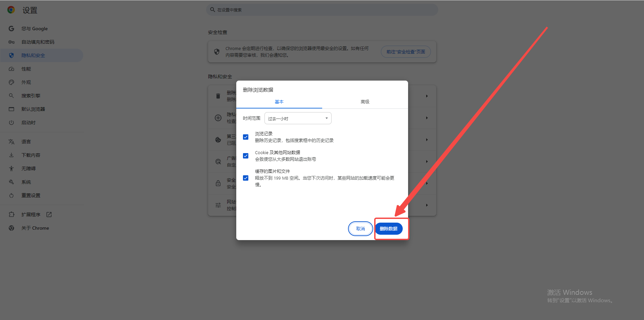644x320 pixels.
Task: Click the lock icon for security row
Action: [x=218, y=183]
